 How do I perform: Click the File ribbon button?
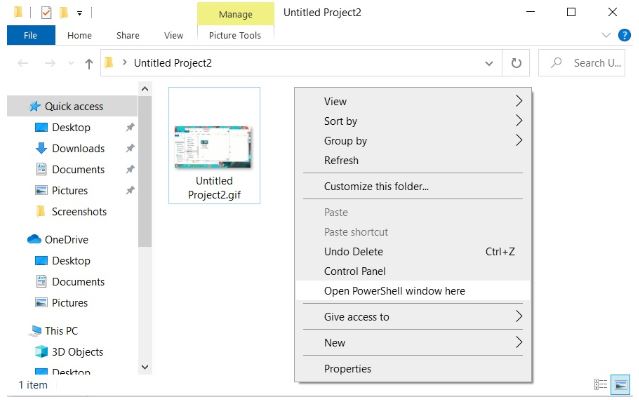(30, 35)
